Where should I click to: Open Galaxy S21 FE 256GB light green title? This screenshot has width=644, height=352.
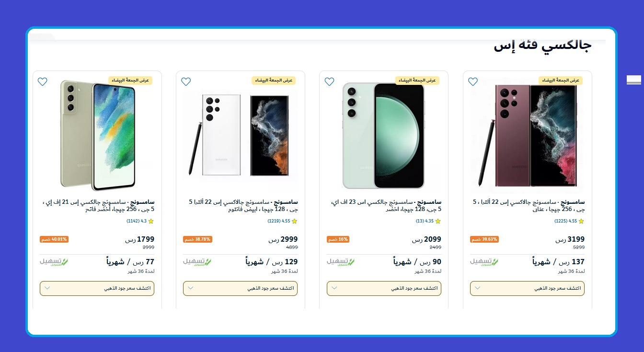[x=98, y=206]
